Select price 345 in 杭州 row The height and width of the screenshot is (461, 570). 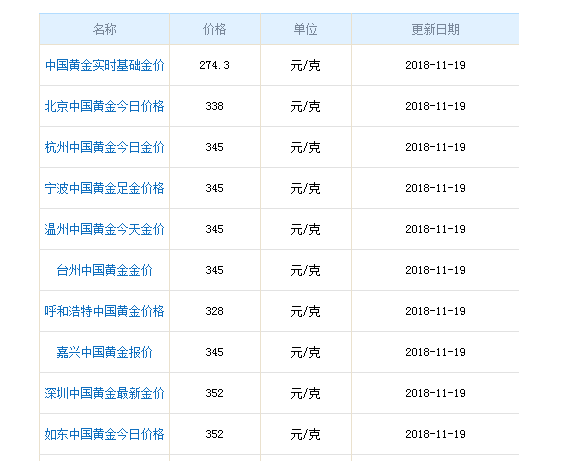pos(214,148)
